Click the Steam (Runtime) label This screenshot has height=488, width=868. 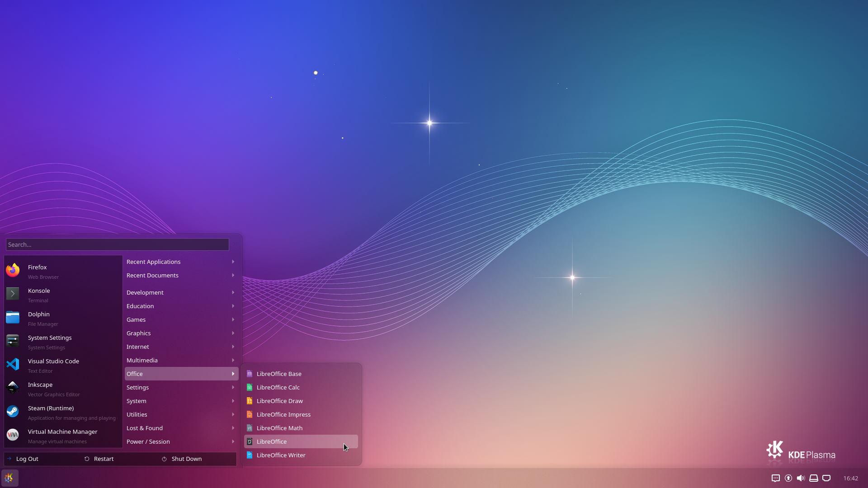(x=51, y=408)
